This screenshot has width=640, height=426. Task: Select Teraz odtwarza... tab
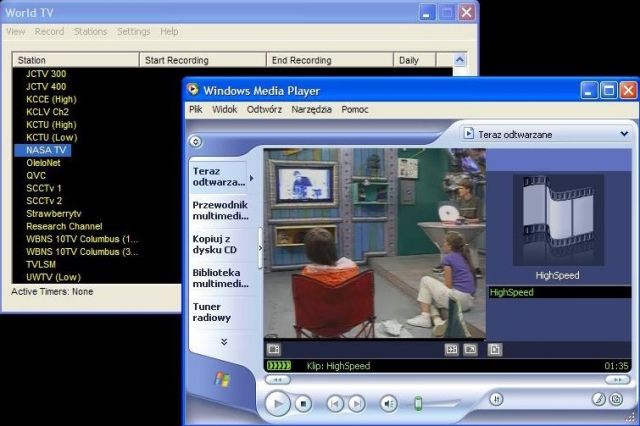click(219, 176)
